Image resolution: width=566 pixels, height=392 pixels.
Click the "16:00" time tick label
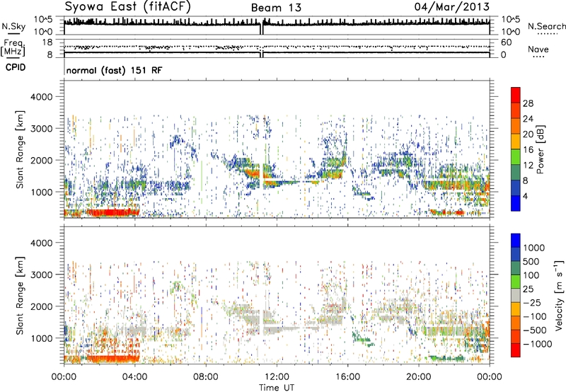[x=347, y=377]
